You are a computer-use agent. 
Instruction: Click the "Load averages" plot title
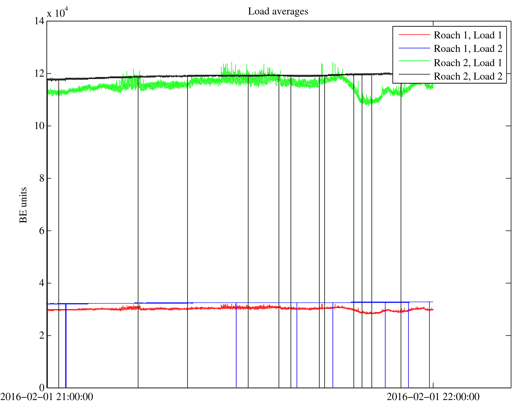coord(278,11)
